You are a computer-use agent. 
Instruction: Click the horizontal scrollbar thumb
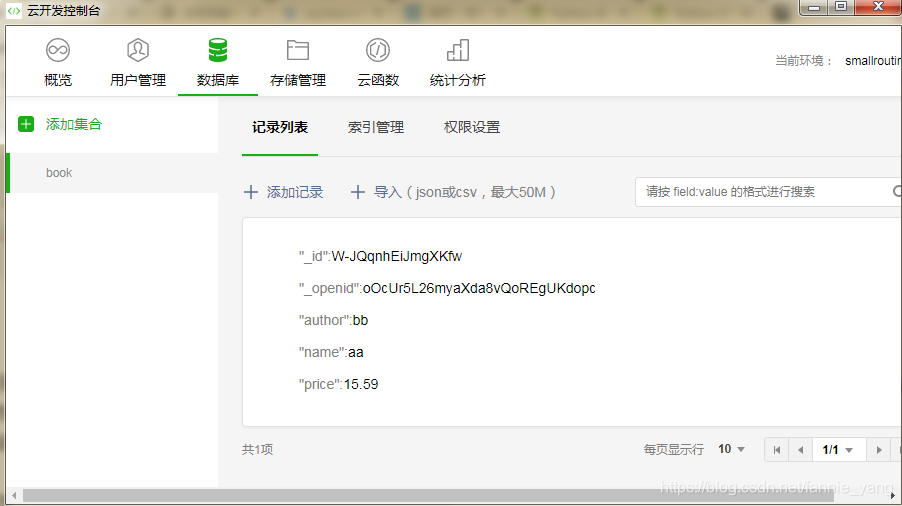[x=429, y=495]
